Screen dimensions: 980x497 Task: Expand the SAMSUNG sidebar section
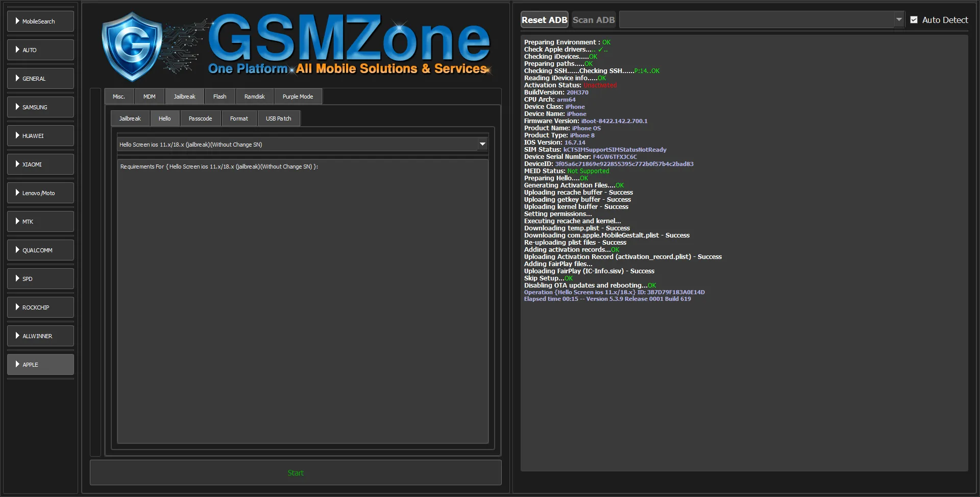[x=40, y=107]
